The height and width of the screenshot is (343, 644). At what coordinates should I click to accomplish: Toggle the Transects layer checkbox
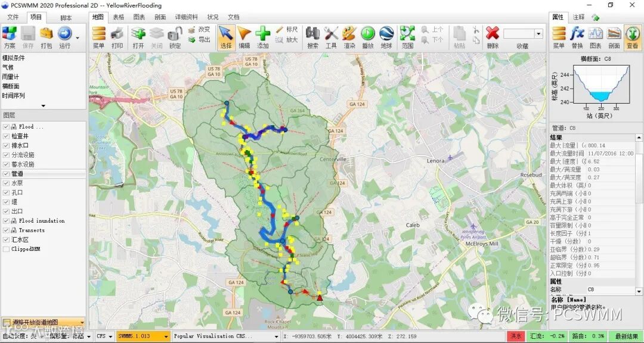click(6, 230)
